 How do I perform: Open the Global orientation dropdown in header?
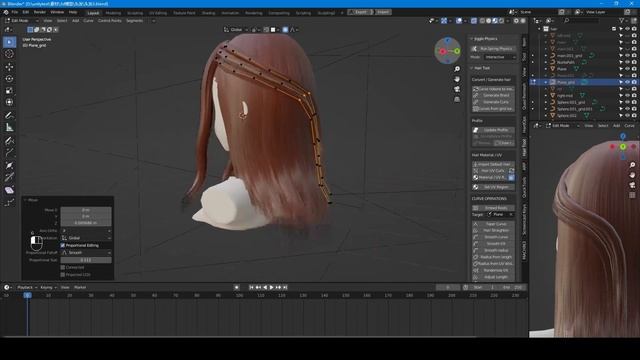point(236,29)
